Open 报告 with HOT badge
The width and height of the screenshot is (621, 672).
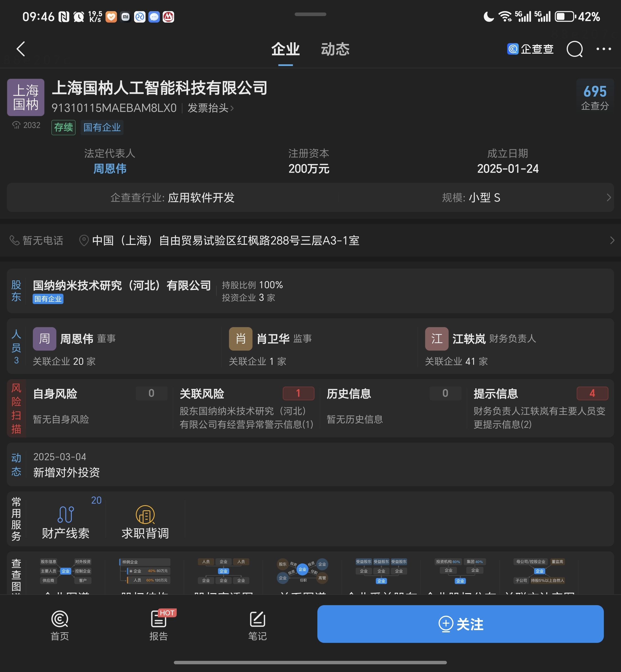point(159,625)
